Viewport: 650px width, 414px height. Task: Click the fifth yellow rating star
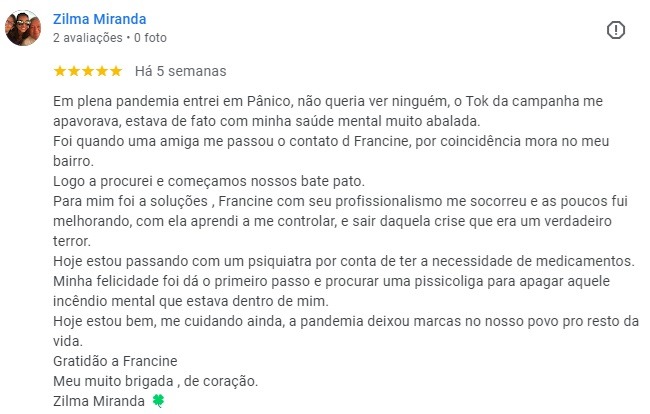coord(116,71)
